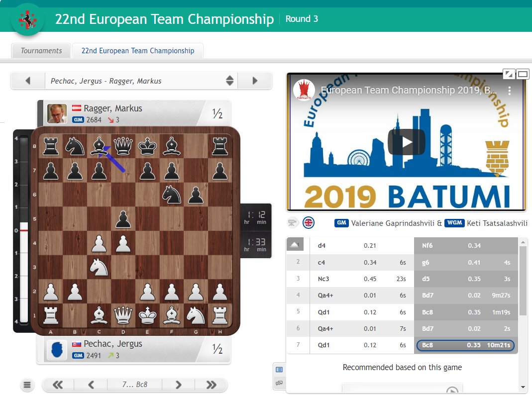This screenshot has height=396, width=532.
Task: Click Pechac, Jergus avatar silhouette
Action: (x=57, y=350)
